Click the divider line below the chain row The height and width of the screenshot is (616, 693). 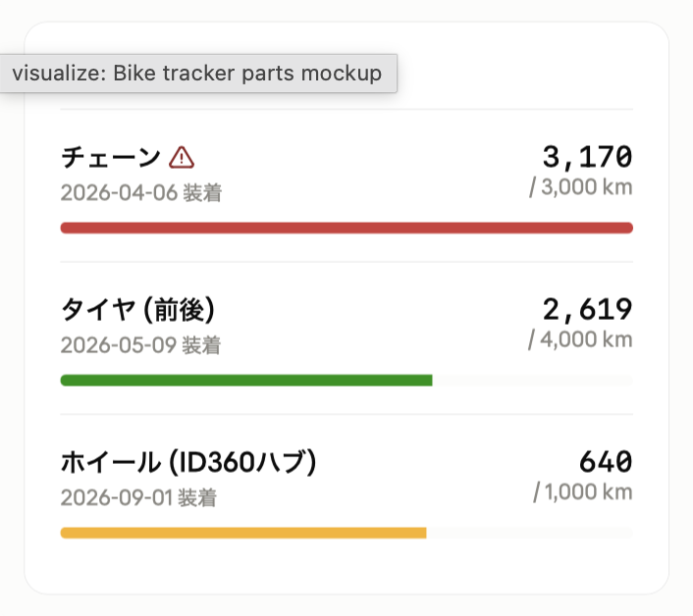tap(346, 262)
